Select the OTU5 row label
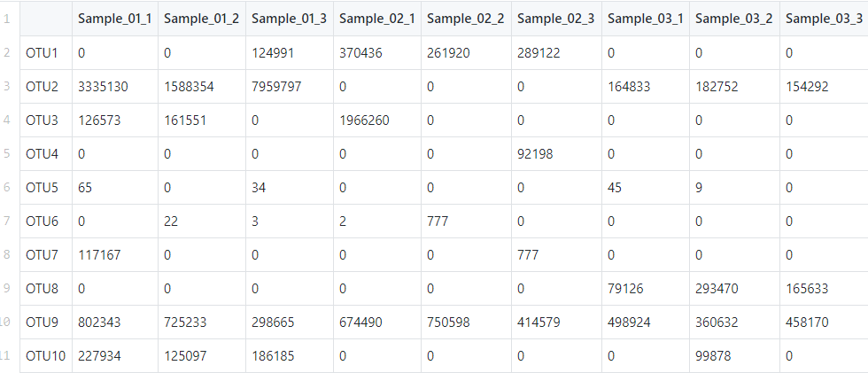868x373 pixels. tap(46, 188)
